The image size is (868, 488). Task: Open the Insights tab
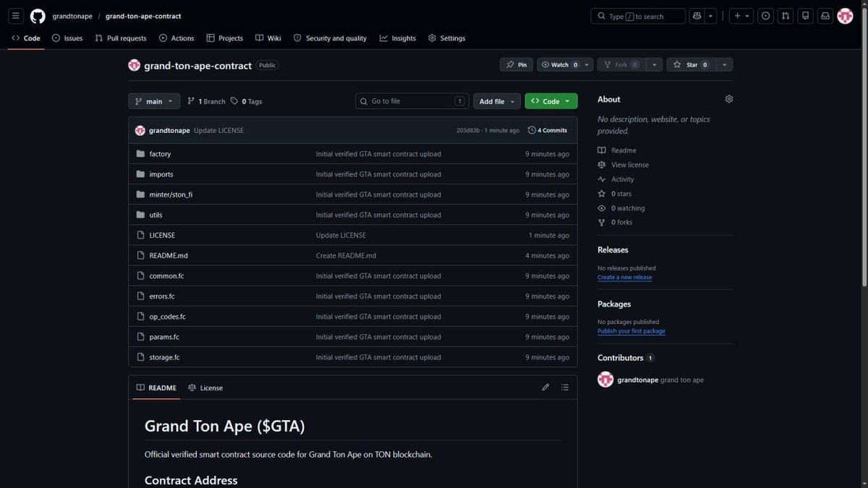[x=398, y=38]
